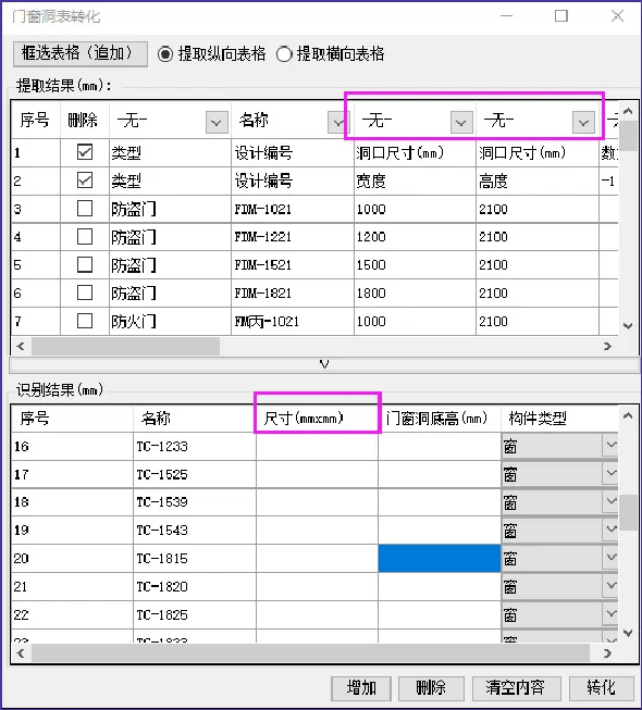The image size is (642, 710).
Task: Open the 构件类型 dropdown for TC-1233
Action: [610, 446]
